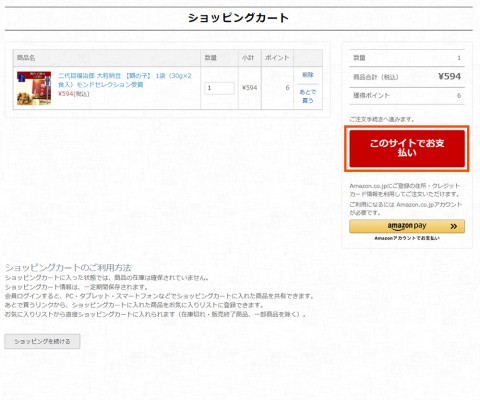Image resolution: width=480 pixels, height=400 pixels.
Task: Click the bold ¥594 total in summary panel
Action: click(x=449, y=77)
